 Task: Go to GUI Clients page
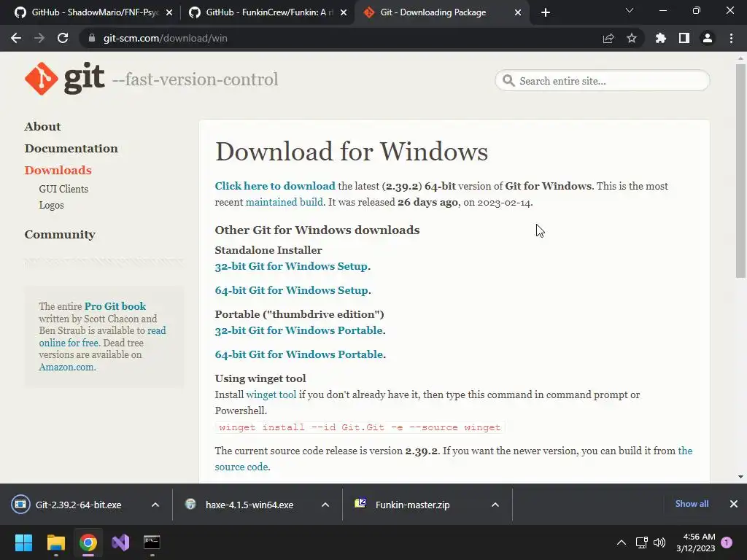(63, 189)
